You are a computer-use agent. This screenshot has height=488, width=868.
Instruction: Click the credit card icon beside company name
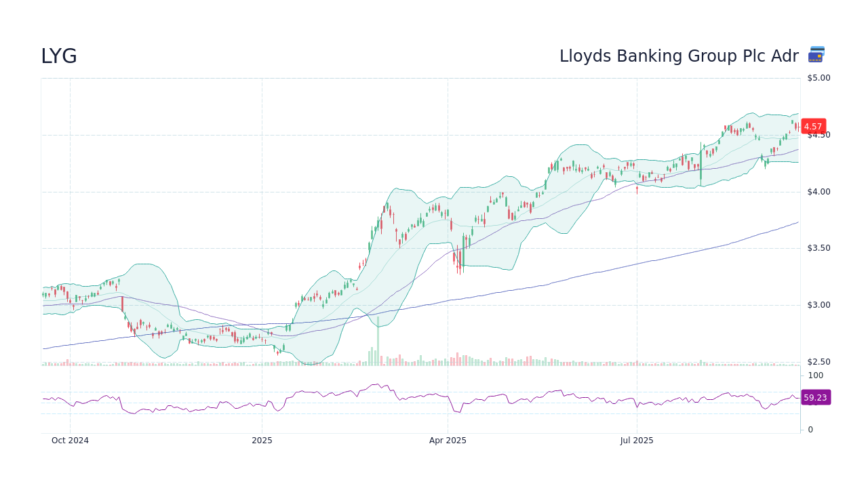tap(815, 55)
